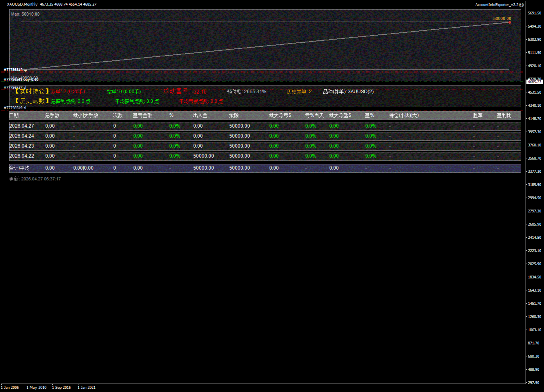Click the 日期 column header
Viewport: 544px width, 392px height.
(x=14, y=116)
